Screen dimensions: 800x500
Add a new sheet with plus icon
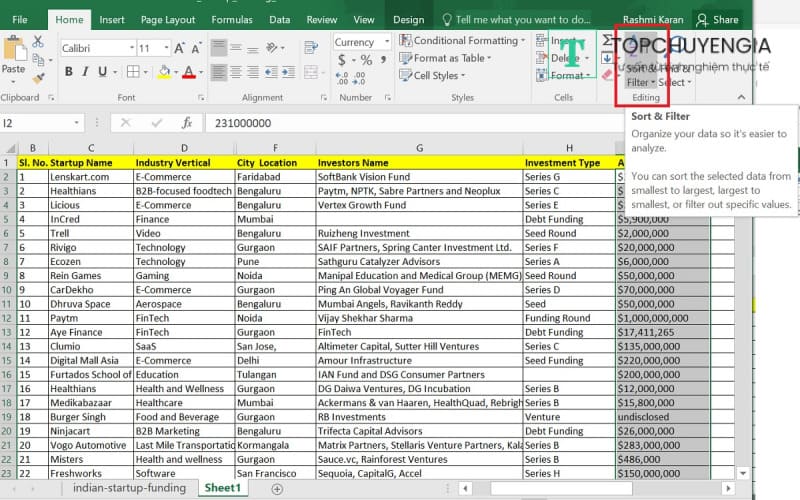tap(277, 488)
